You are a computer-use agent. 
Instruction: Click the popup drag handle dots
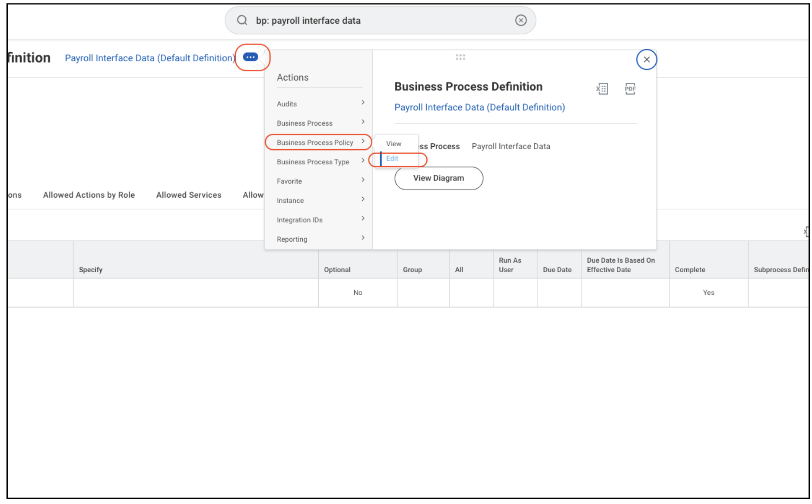click(x=460, y=57)
